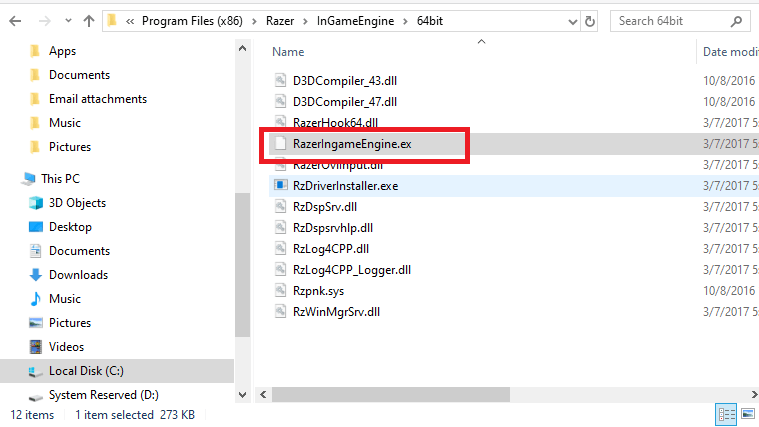The image size is (759, 427).
Task: Click the Downloads folder arrow icon
Action: click(35, 275)
